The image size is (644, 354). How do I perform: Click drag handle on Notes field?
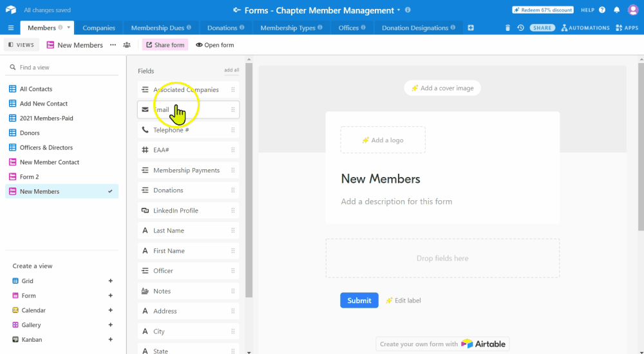point(233,291)
